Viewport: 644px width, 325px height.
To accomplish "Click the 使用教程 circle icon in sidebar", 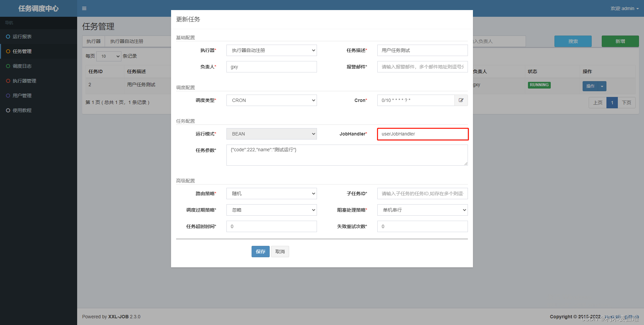I will [x=8, y=110].
